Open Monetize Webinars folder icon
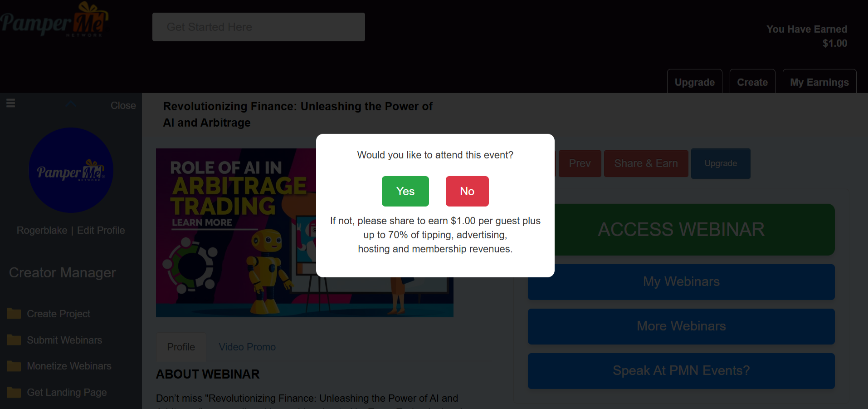This screenshot has height=409, width=868. (x=14, y=366)
